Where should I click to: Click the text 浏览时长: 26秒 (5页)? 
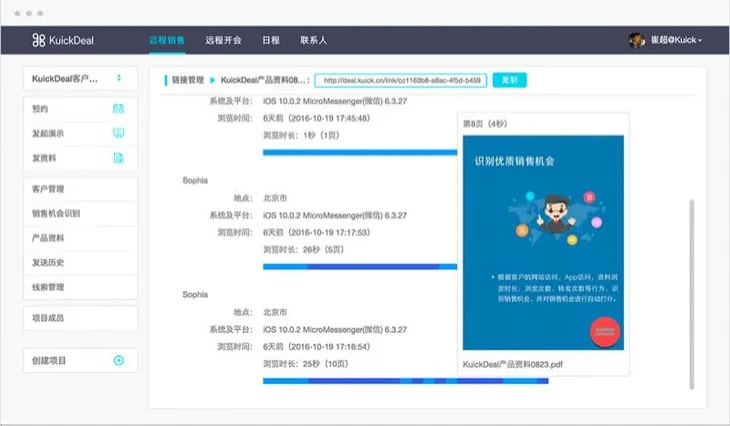(x=304, y=250)
